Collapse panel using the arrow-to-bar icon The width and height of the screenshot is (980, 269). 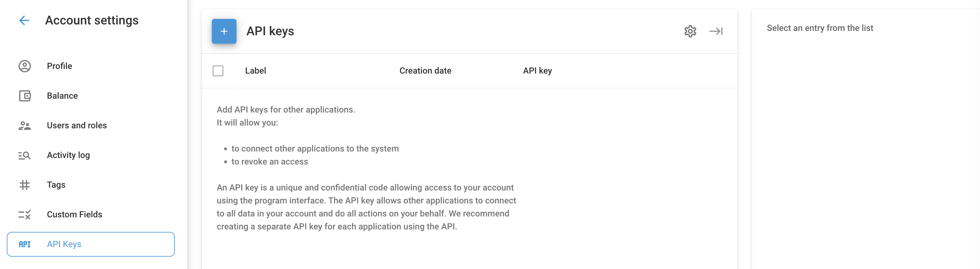click(x=716, y=31)
